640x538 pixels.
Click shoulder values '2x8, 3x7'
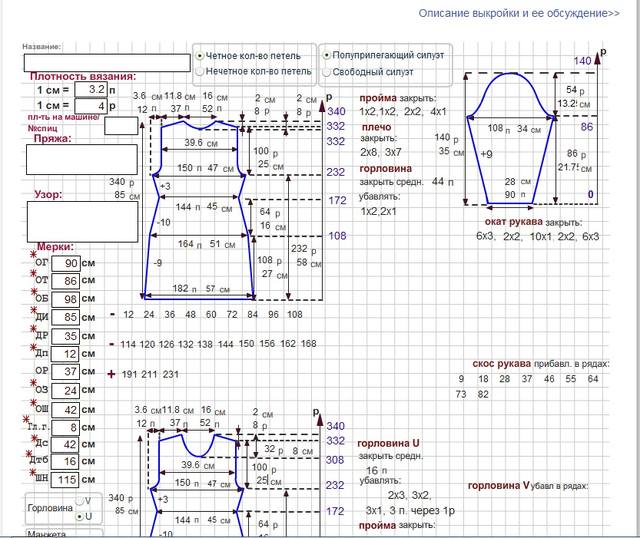(380, 152)
